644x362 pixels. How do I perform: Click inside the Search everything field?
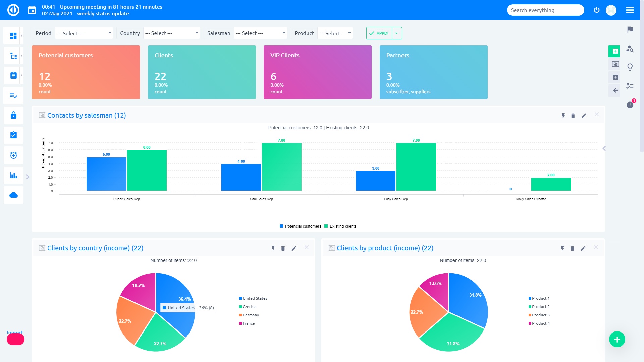tap(545, 10)
